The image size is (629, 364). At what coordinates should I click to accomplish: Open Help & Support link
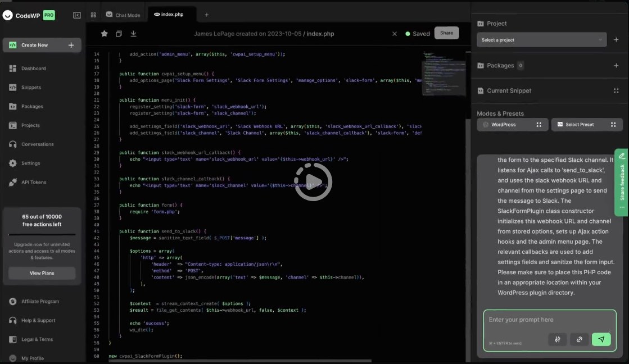(x=38, y=320)
